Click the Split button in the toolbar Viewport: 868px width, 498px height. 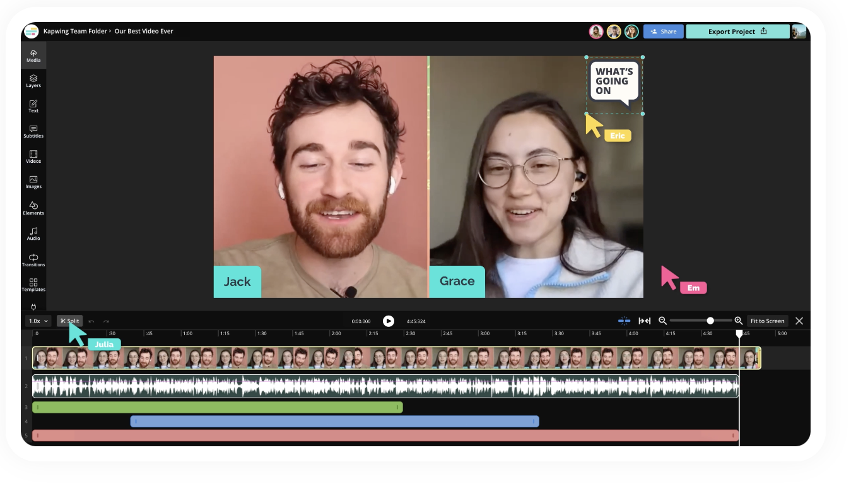pos(69,321)
